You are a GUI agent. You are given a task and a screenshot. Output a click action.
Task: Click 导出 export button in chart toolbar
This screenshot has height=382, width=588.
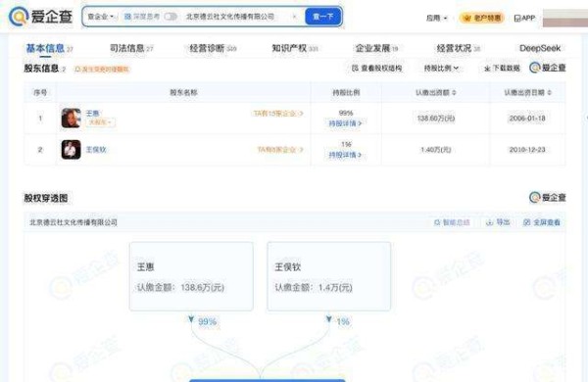pos(498,222)
